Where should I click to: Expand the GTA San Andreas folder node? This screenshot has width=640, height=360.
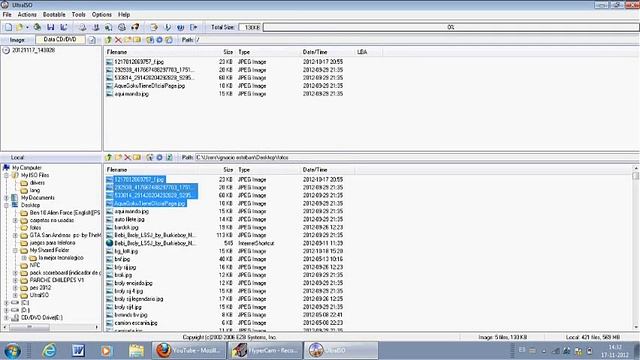pyautogui.click(x=16, y=235)
